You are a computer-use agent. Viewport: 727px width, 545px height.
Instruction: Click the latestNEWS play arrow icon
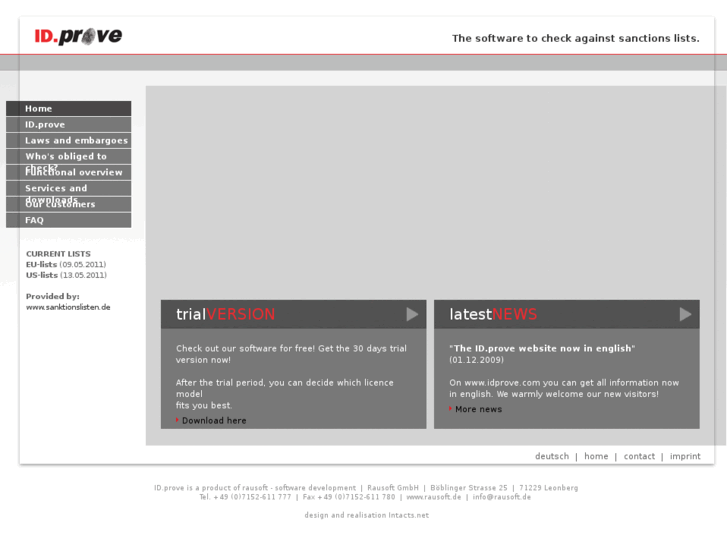[685, 314]
